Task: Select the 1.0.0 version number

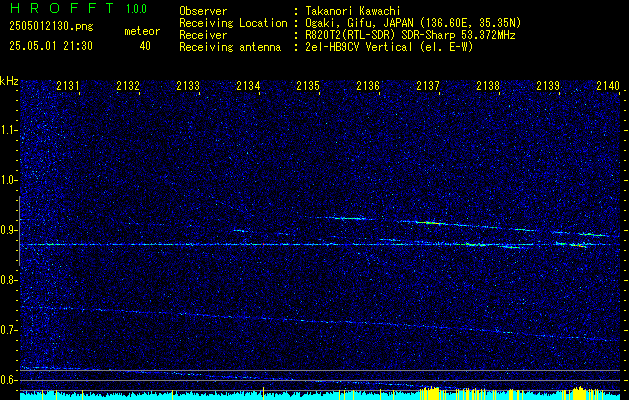Action: point(136,9)
